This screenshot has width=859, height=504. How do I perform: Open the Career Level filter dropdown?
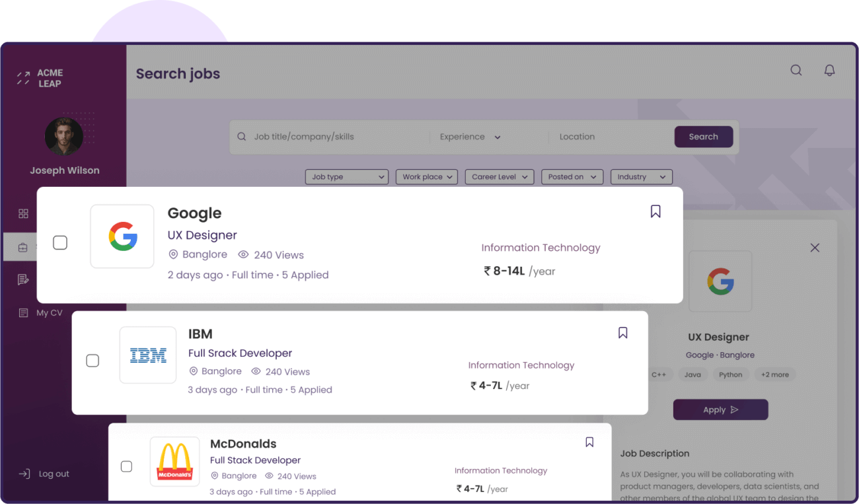[500, 177]
